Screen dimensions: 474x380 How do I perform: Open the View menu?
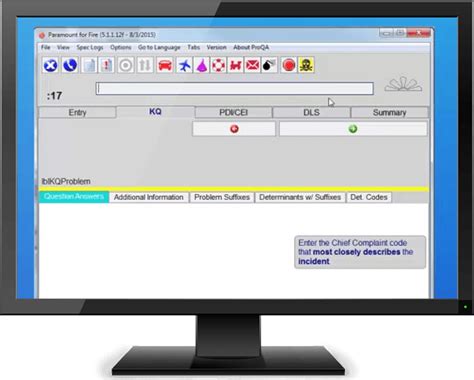63,47
